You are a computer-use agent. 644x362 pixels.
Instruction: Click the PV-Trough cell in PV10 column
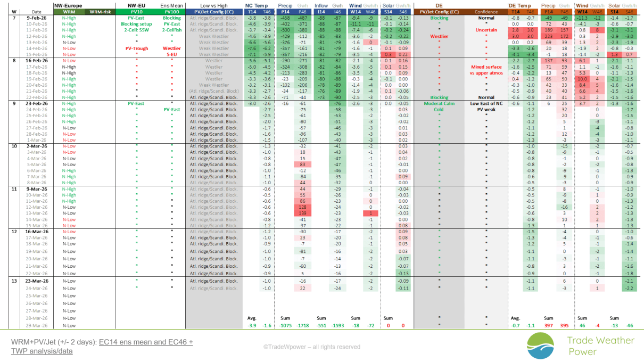click(x=136, y=48)
